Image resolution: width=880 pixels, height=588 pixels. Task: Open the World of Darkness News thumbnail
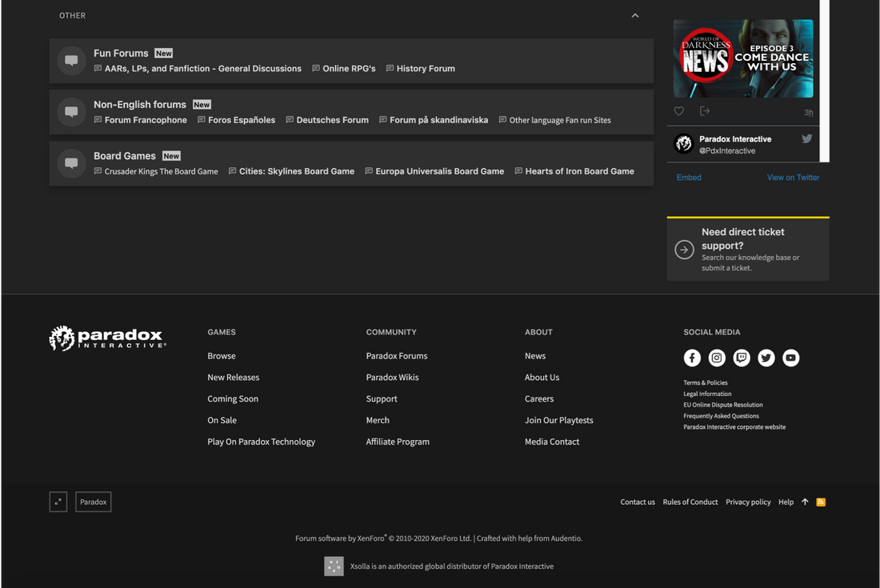tap(743, 58)
